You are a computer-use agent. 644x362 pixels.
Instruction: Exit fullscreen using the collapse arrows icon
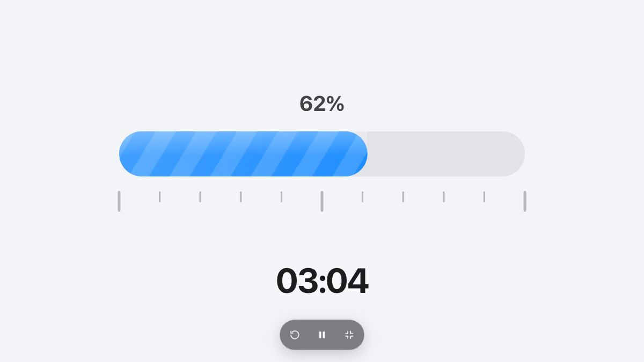pos(349,335)
